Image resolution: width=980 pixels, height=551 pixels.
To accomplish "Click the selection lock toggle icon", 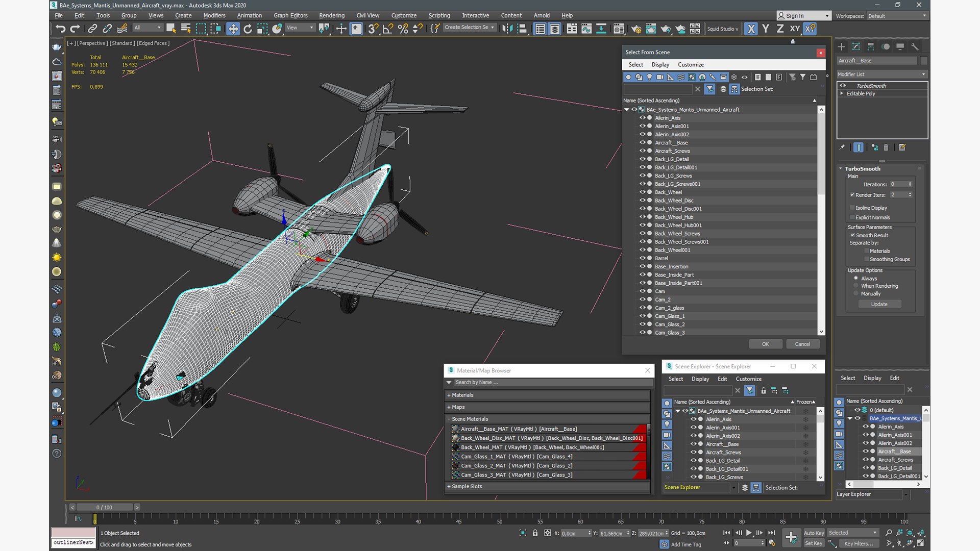I will point(535,533).
